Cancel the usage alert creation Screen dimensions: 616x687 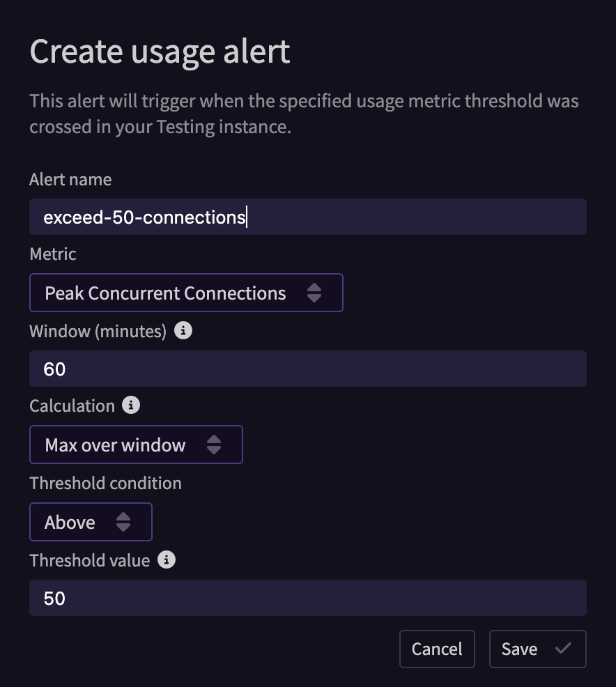click(437, 649)
